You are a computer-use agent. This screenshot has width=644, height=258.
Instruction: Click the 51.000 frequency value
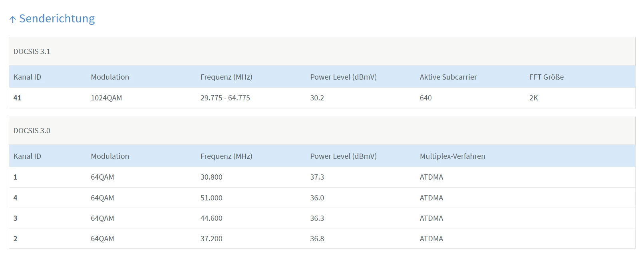[211, 198]
